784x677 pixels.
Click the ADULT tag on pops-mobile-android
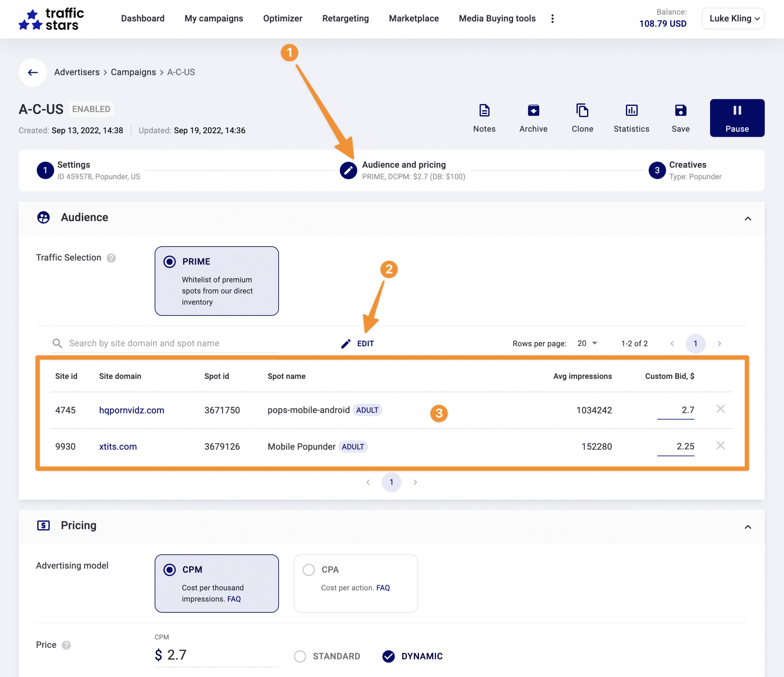[x=367, y=410]
